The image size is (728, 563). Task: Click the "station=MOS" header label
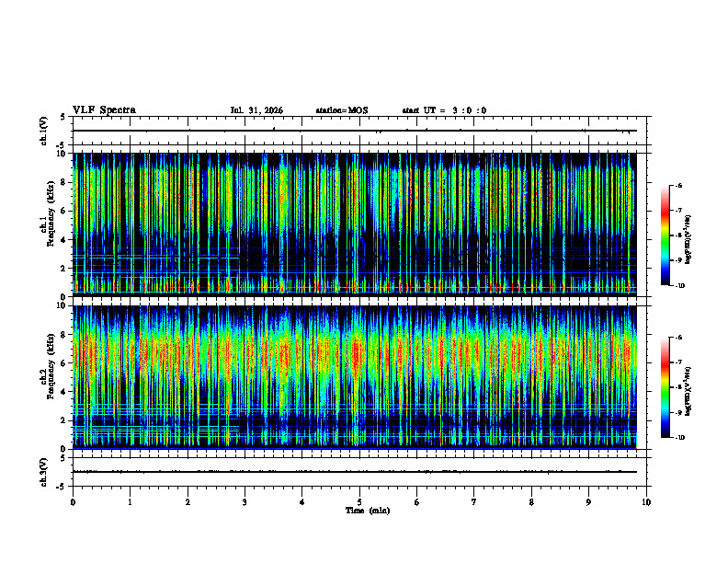click(342, 110)
